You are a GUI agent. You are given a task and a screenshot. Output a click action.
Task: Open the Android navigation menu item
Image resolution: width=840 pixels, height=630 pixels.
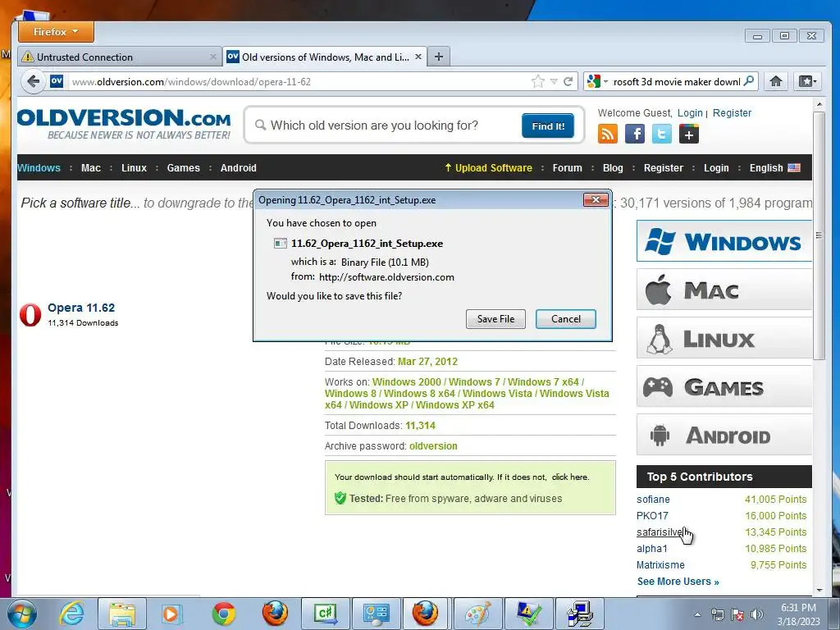coord(239,167)
